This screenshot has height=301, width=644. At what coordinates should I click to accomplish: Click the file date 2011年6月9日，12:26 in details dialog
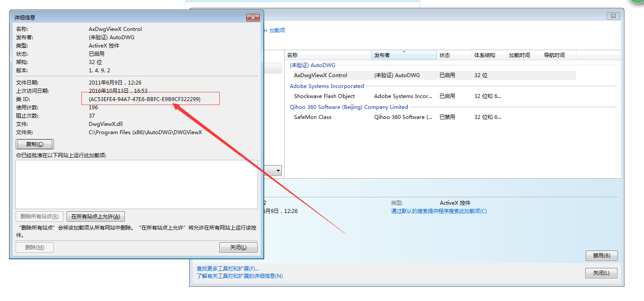tap(115, 83)
